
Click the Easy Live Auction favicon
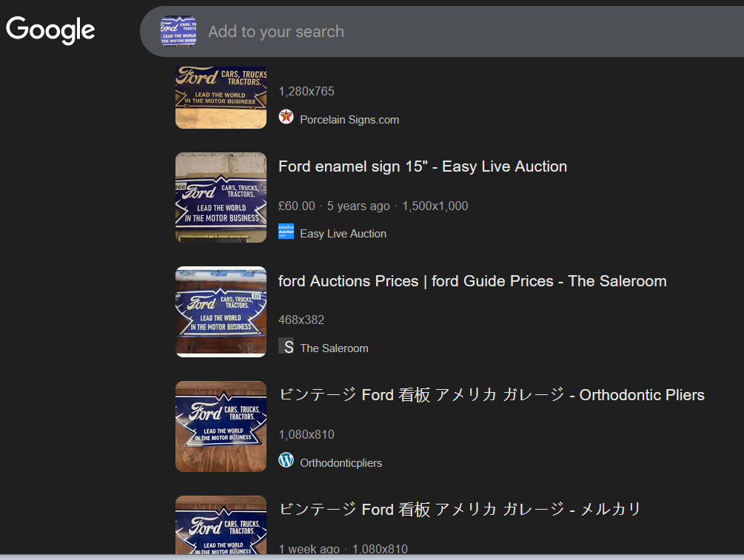(x=286, y=232)
